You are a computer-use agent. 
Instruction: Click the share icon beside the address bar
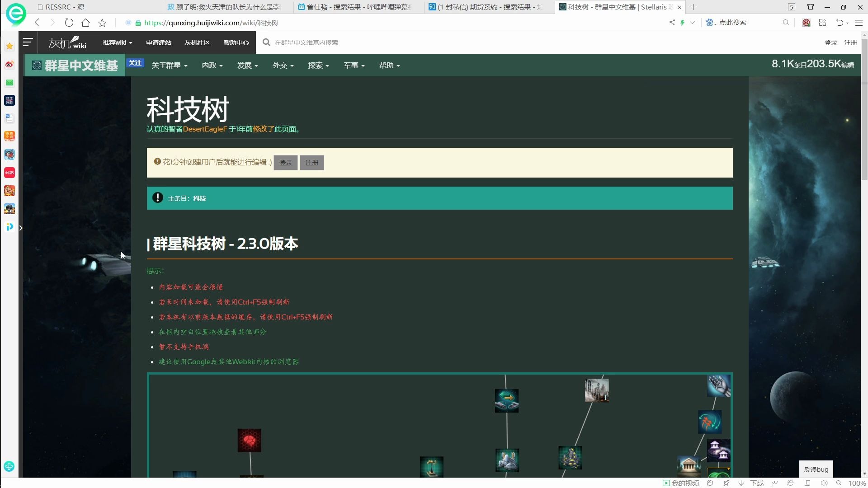673,22
